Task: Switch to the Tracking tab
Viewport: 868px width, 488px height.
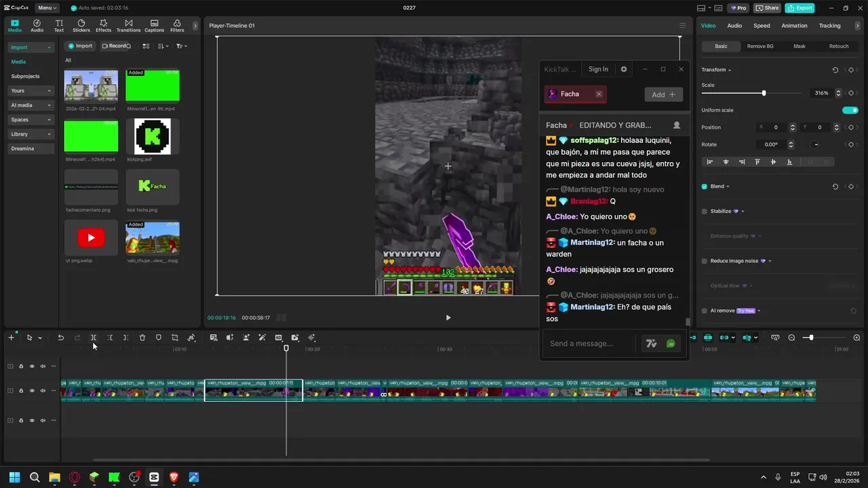Action: click(829, 26)
